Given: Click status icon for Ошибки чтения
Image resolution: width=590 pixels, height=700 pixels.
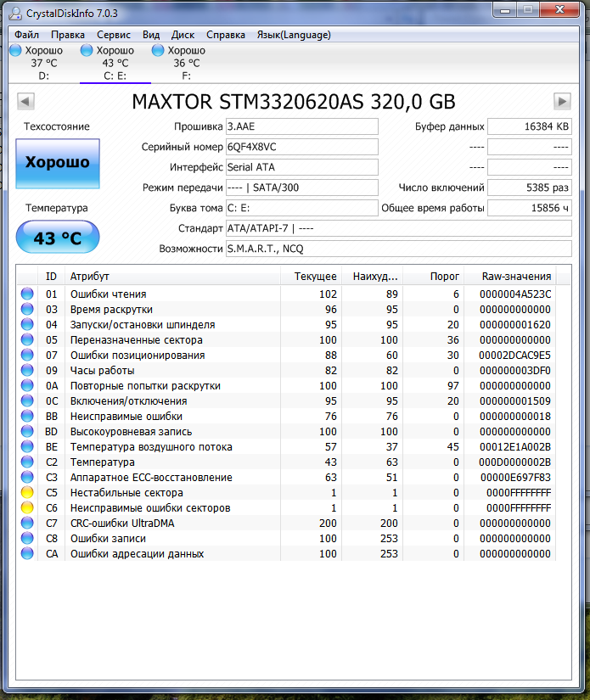Looking at the screenshot, I should pos(27,294).
